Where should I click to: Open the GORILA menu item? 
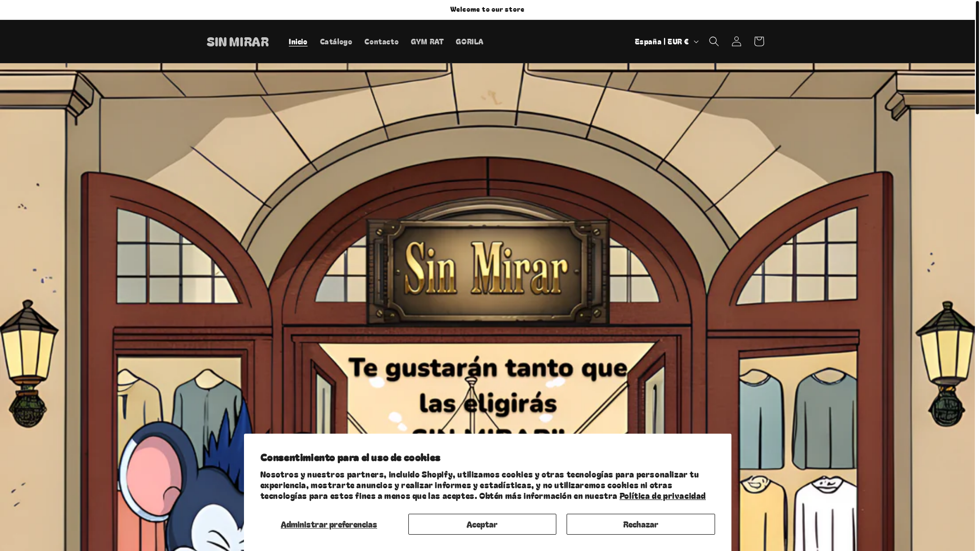click(x=470, y=42)
